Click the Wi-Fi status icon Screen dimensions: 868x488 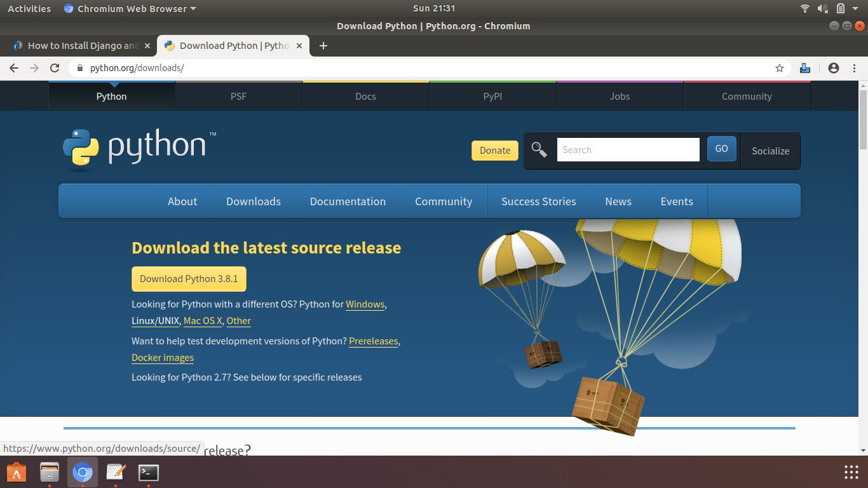805,8
